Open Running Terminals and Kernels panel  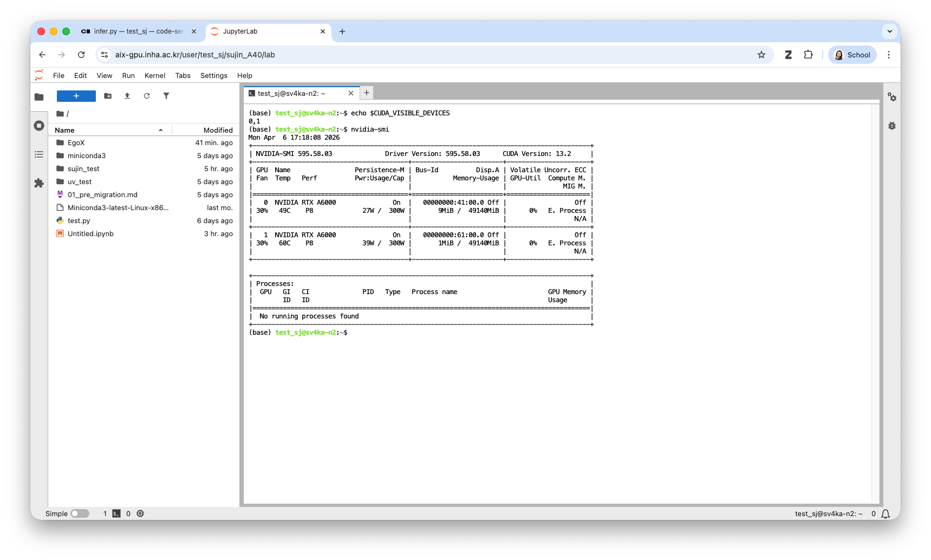(x=39, y=126)
